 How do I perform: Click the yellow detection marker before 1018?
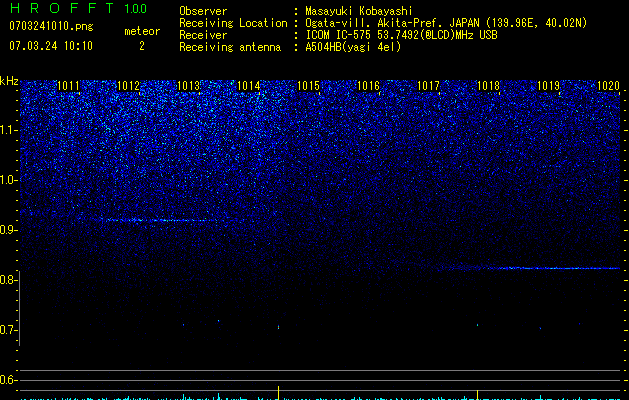[x=477, y=394]
